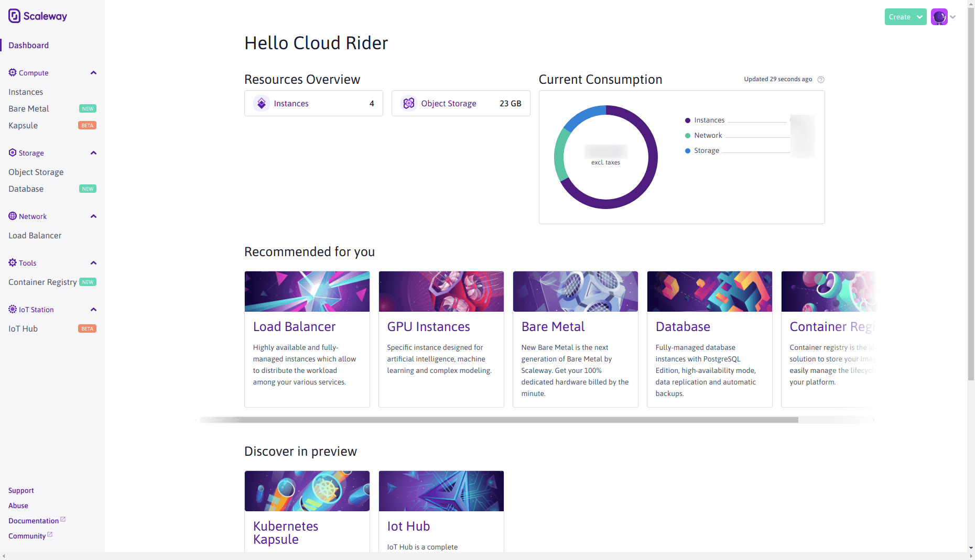Open the Instances resource card showing 4
975x560 pixels.
tap(313, 103)
